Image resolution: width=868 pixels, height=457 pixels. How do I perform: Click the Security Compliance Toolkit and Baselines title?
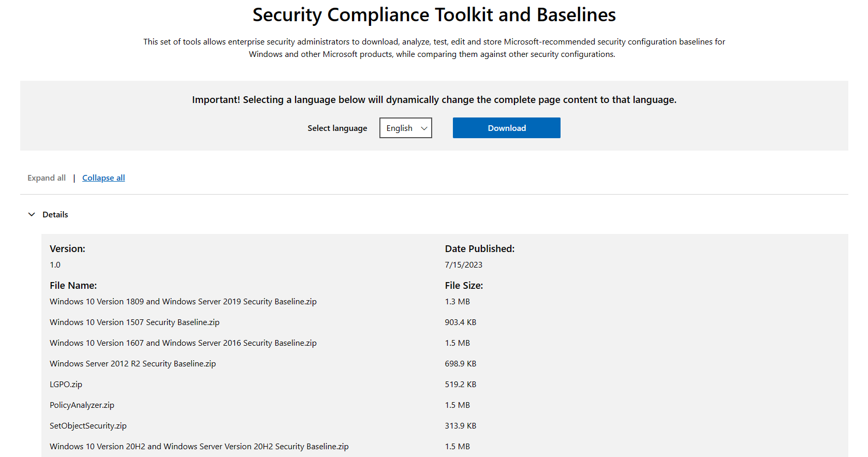(x=434, y=15)
